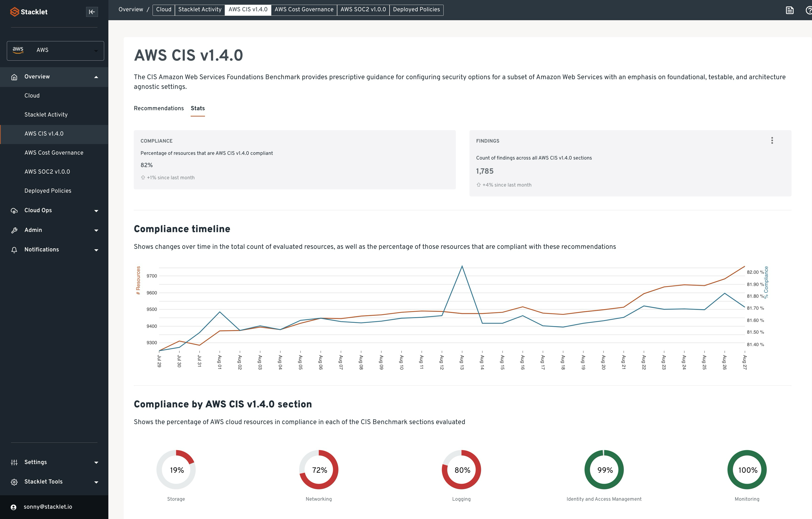
Task: Switch to the Recommendations tab
Action: point(158,108)
